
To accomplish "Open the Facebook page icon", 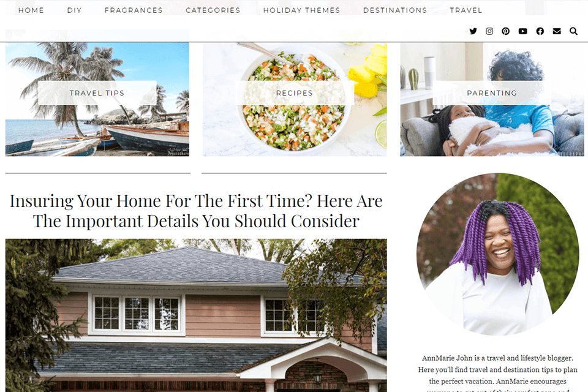I will pyautogui.click(x=540, y=31).
